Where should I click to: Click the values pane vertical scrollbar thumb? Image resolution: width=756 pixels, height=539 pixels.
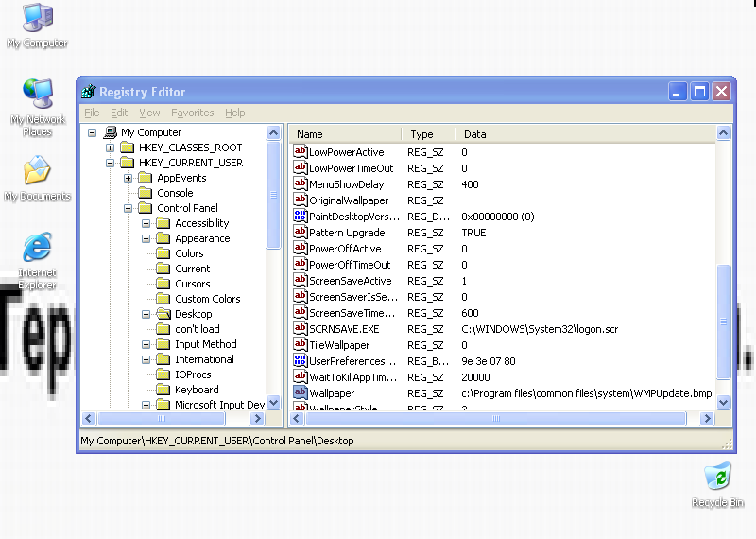tap(723, 322)
